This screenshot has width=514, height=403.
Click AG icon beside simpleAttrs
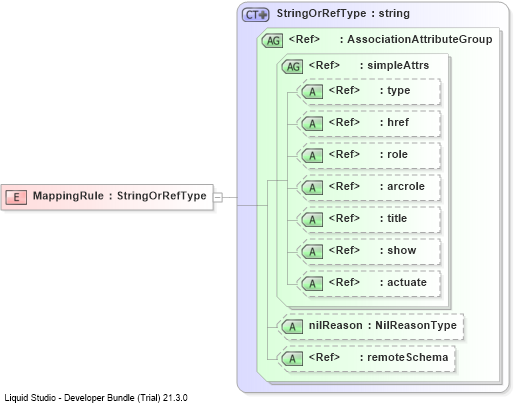[x=293, y=67]
